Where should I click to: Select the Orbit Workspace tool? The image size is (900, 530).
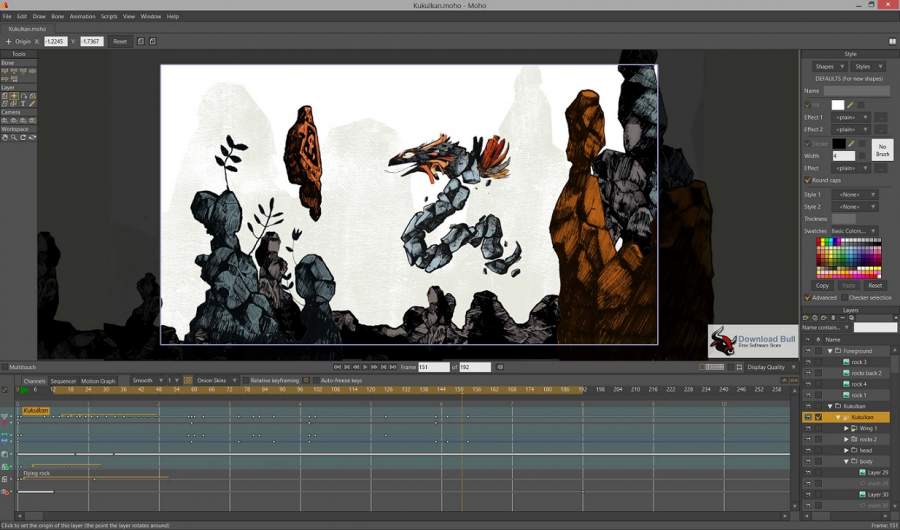(x=32, y=137)
